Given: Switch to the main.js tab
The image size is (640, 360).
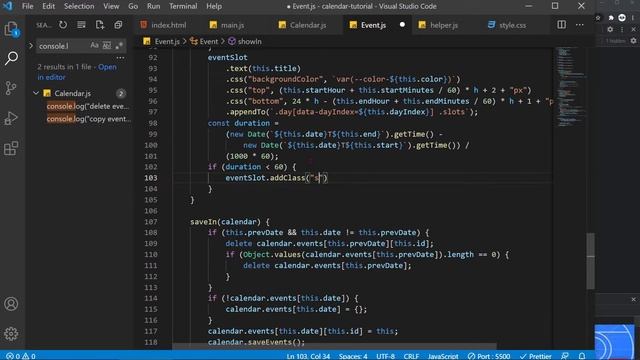Looking at the screenshot, I should pyautogui.click(x=233, y=25).
